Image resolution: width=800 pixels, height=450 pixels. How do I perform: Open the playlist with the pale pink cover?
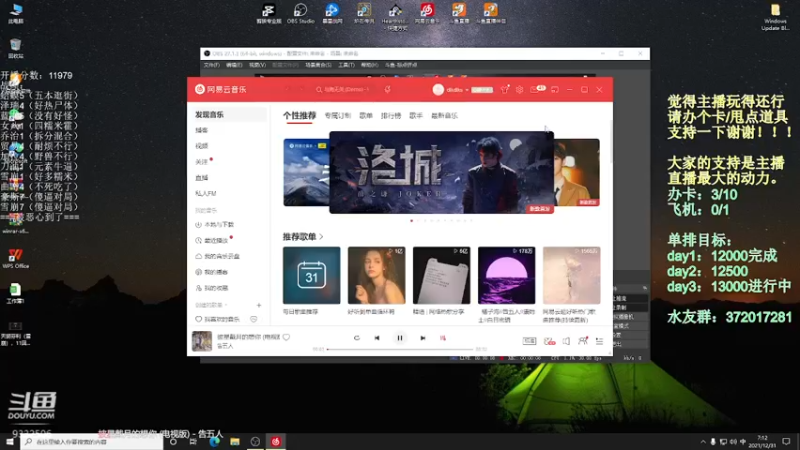pyautogui.click(x=571, y=276)
